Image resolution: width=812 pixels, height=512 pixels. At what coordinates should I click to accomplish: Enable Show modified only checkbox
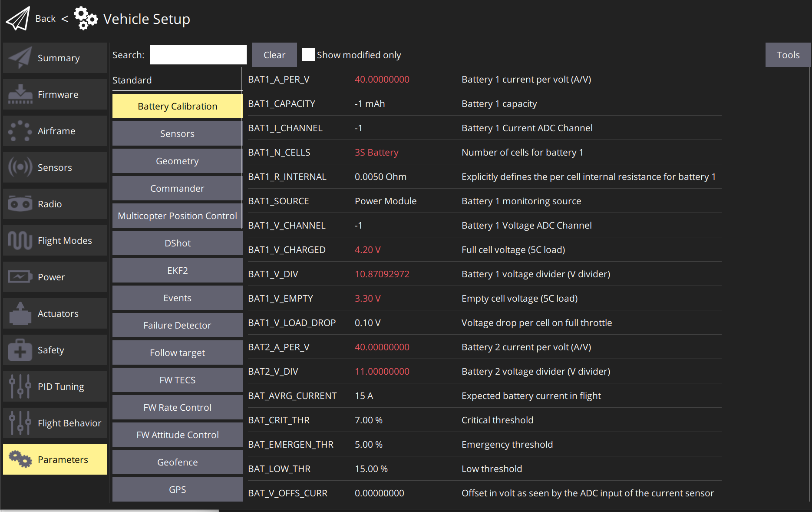(x=308, y=55)
